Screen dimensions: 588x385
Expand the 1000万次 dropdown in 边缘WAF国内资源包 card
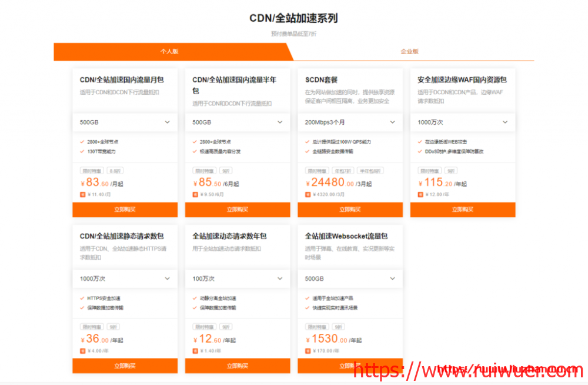coord(463,122)
